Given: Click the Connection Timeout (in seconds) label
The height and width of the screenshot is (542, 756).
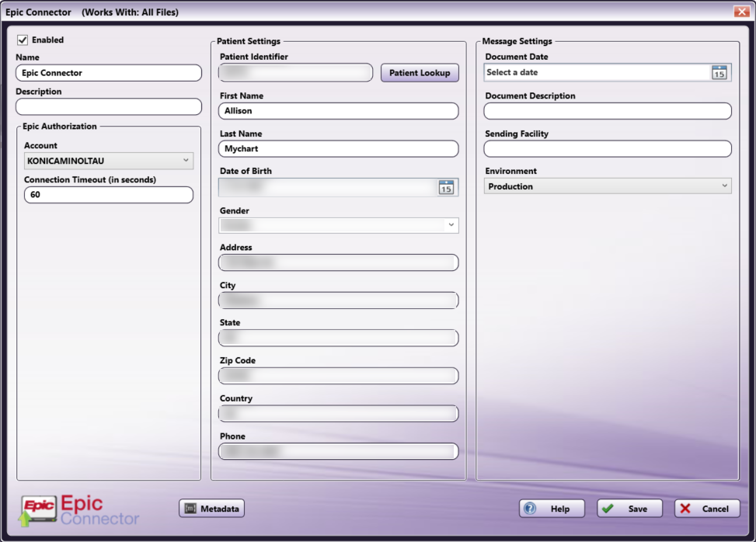Looking at the screenshot, I should click(x=90, y=179).
